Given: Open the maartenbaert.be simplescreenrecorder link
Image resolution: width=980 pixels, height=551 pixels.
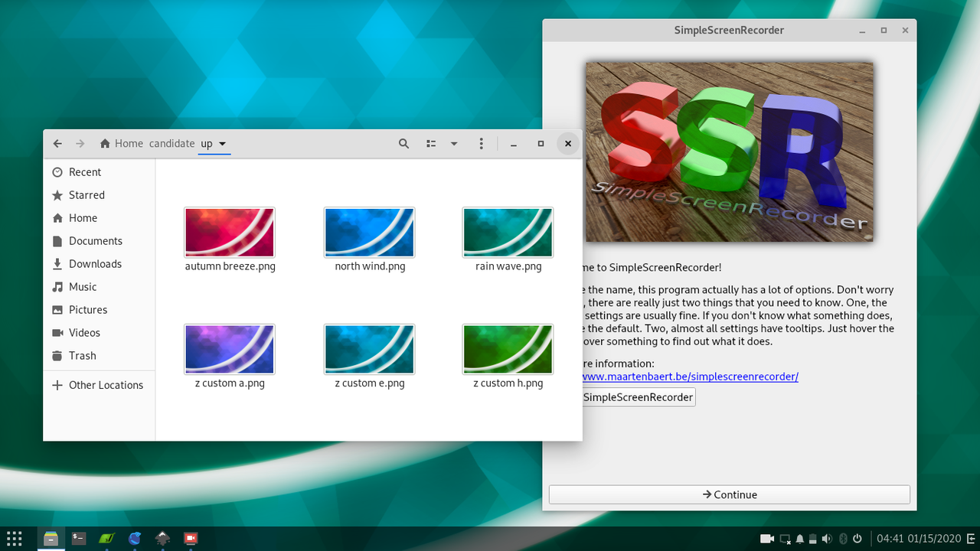Looking at the screenshot, I should (691, 377).
